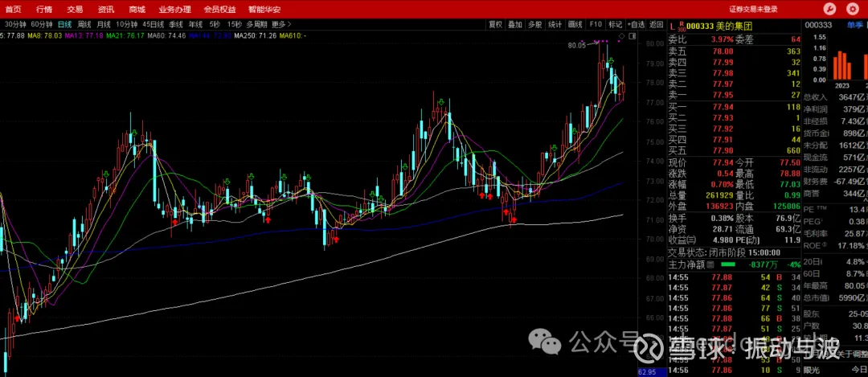Click the MA60 indicator label
Image resolution: width=868 pixels, height=377 pixels.
pyautogui.click(x=166, y=35)
